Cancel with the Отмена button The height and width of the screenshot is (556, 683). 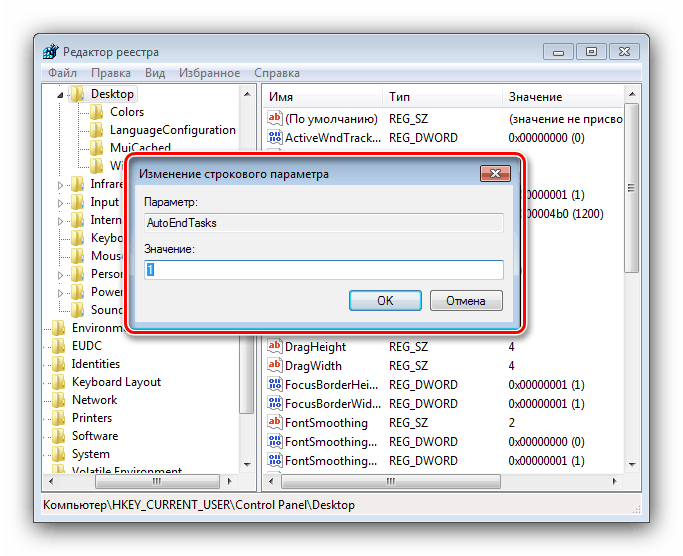coord(466,301)
